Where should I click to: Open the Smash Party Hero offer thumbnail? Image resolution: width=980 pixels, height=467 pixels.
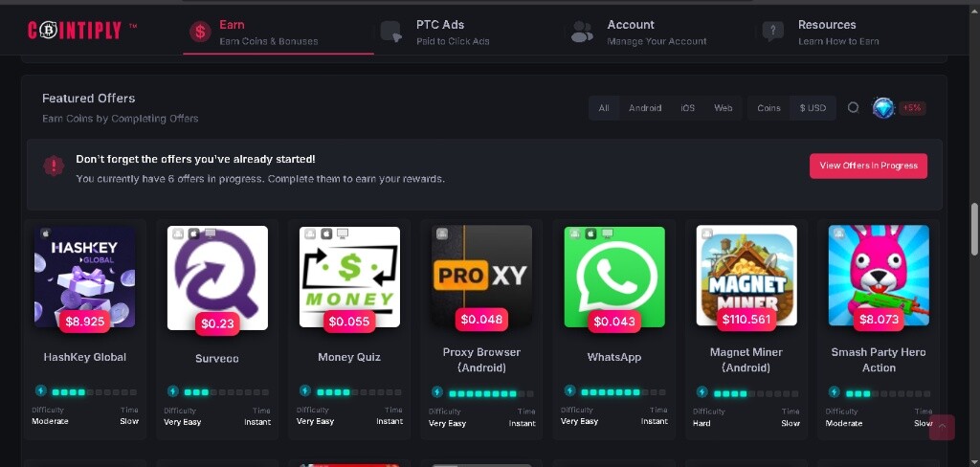click(879, 276)
